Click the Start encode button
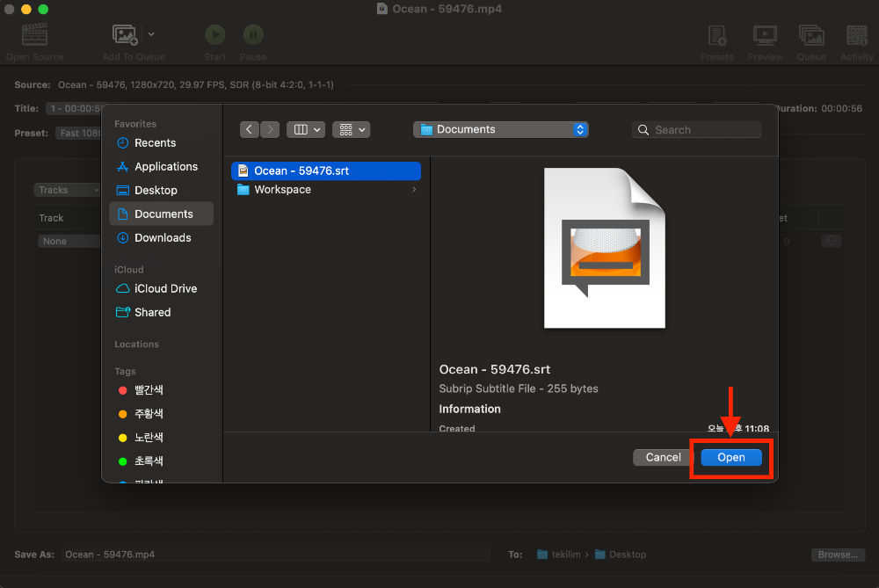 click(214, 35)
